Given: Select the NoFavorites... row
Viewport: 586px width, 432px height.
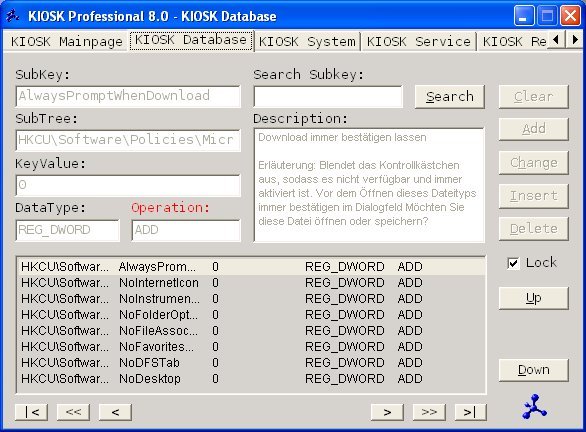Looking at the screenshot, I should pos(252,347).
